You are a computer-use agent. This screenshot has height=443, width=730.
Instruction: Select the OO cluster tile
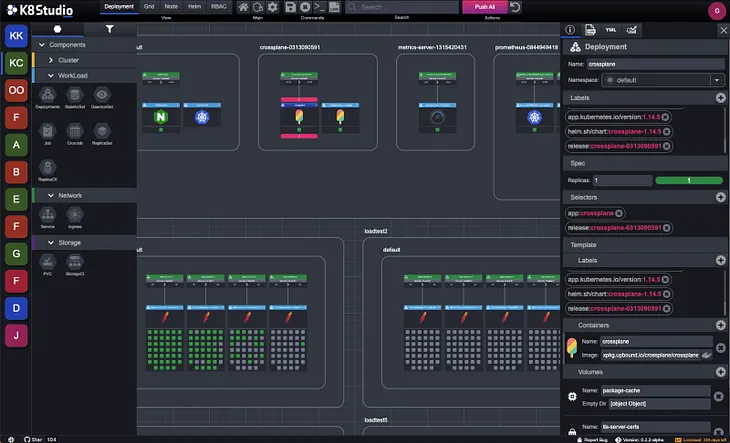pos(16,90)
